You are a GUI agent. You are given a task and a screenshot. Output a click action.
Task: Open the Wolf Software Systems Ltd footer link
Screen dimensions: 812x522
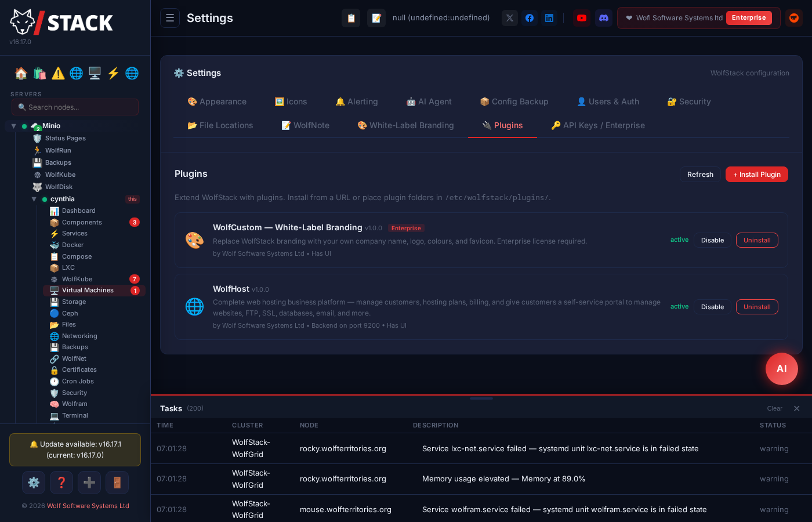click(x=88, y=506)
